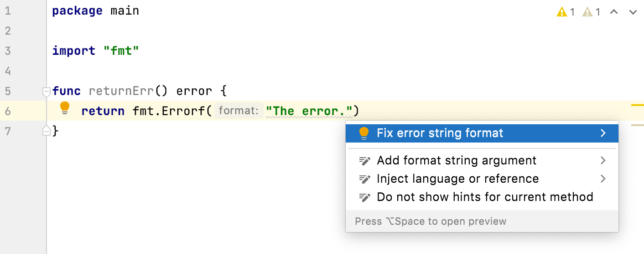The height and width of the screenshot is (254, 644).
Task: Click the pencil icon beside Do not show hints
Action: (364, 197)
